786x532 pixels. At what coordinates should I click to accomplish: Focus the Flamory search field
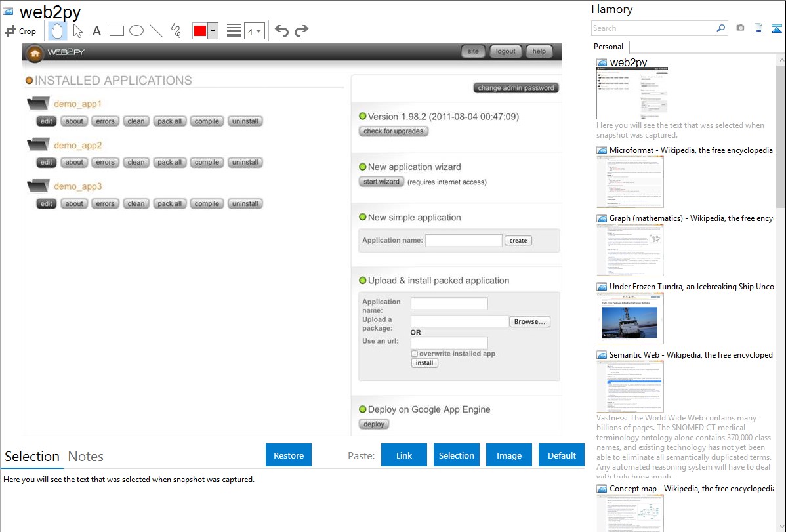tap(653, 28)
